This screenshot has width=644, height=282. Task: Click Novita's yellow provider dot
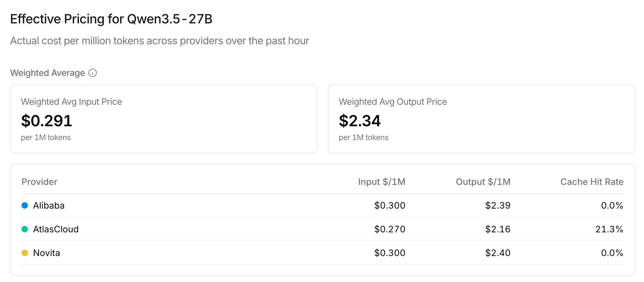click(25, 253)
